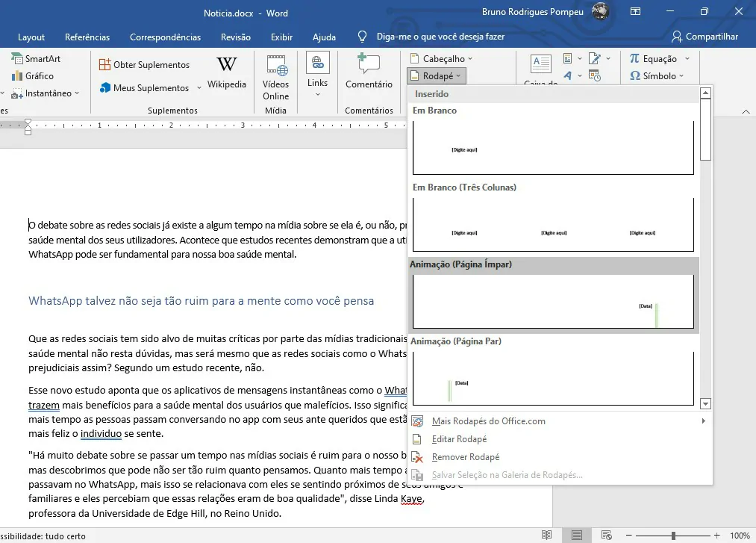
Task: Click the Links icon
Action: (317, 63)
